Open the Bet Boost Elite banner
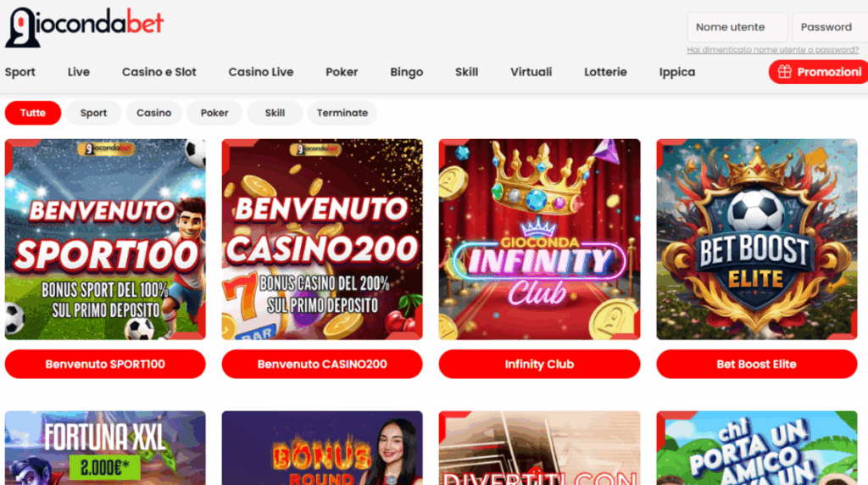Image resolution: width=868 pixels, height=485 pixels. (x=757, y=239)
